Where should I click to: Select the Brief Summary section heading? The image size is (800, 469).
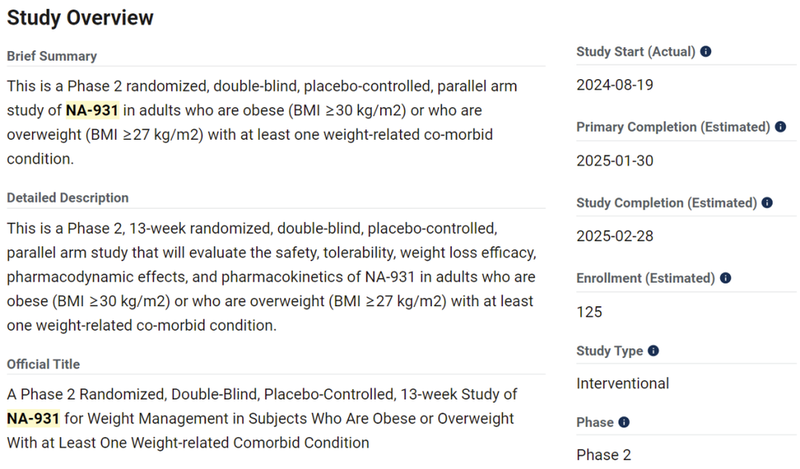pyautogui.click(x=52, y=56)
